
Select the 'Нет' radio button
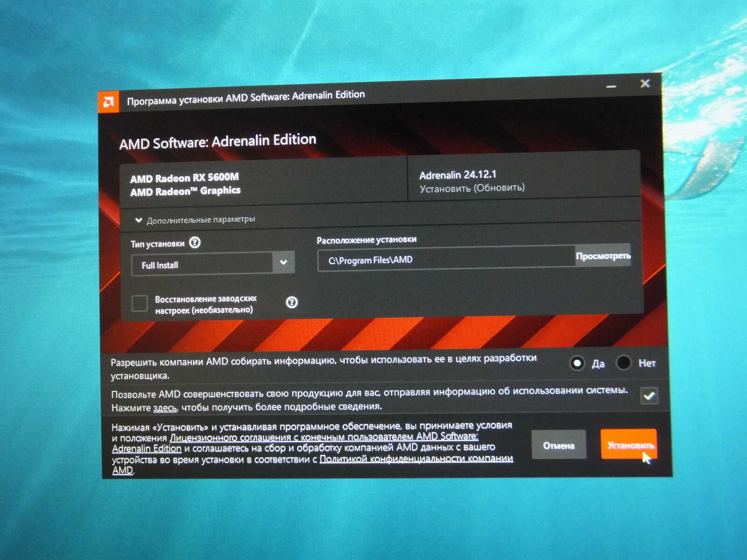[623, 363]
